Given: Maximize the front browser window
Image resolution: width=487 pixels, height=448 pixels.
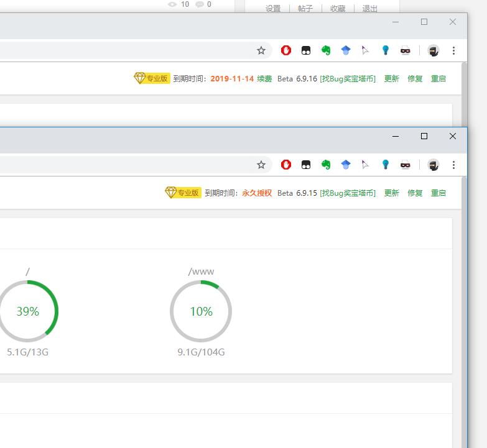Looking at the screenshot, I should [424, 136].
